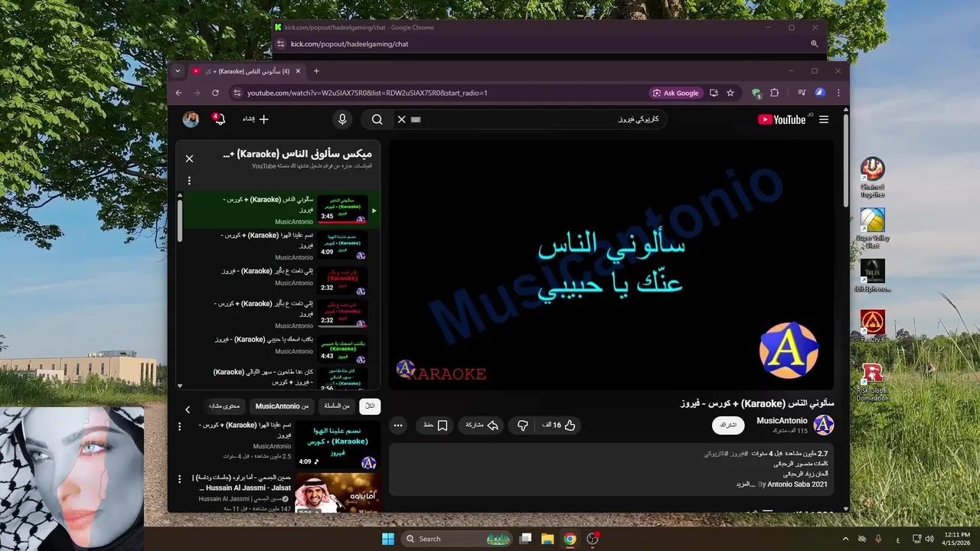Image resolution: width=980 pixels, height=551 pixels.
Task: Reload the YouTube page
Action: (215, 93)
